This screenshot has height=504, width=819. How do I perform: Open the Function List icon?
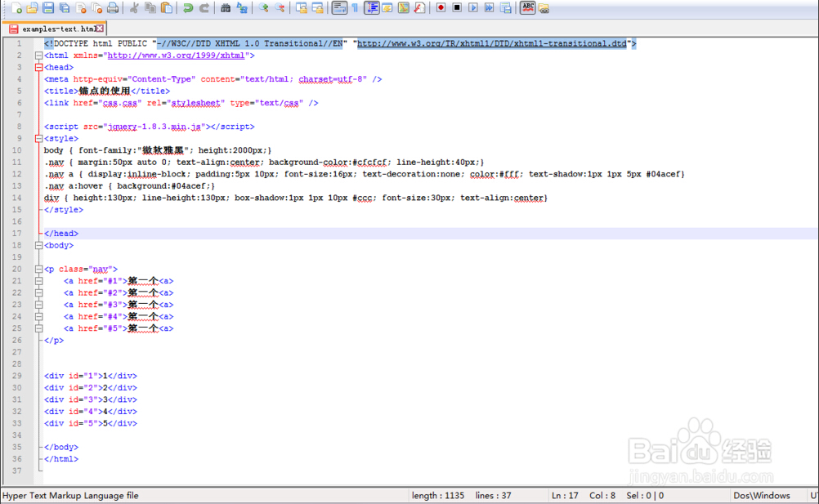tap(419, 8)
